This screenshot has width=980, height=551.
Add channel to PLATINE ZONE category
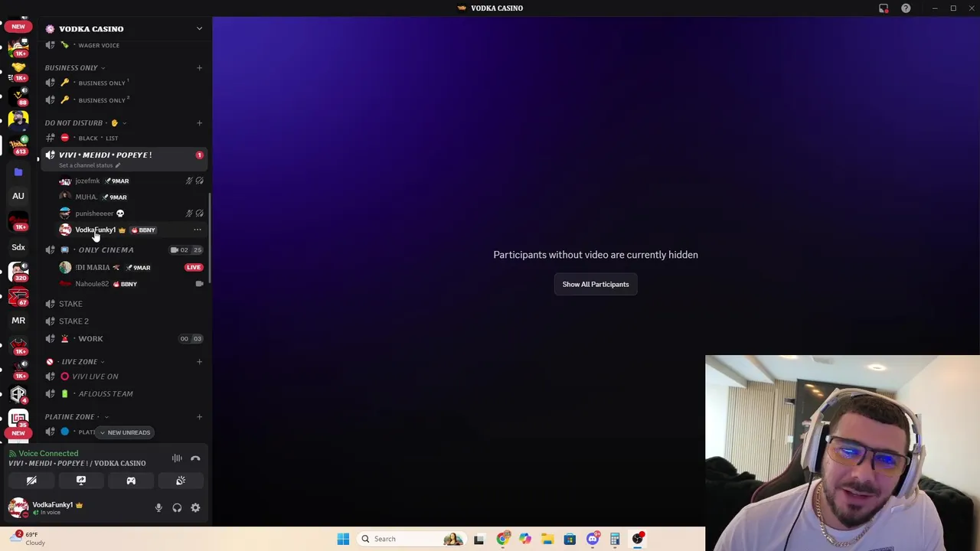[199, 416]
